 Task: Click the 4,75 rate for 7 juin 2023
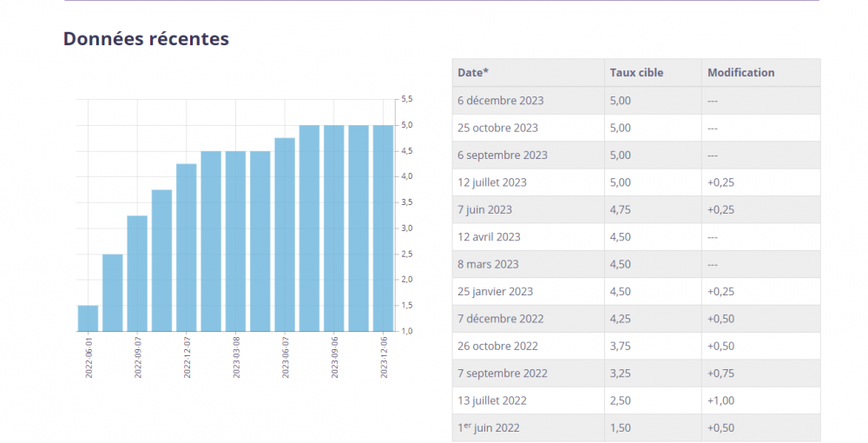coord(621,209)
